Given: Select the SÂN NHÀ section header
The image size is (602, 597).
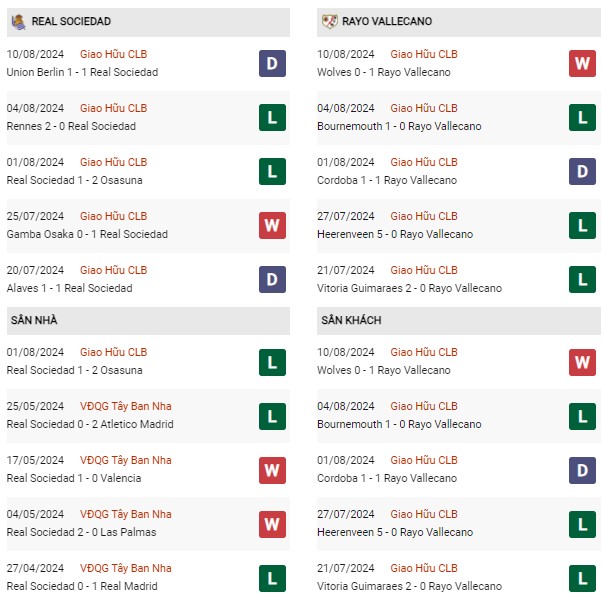Looking at the screenshot, I should click(x=148, y=321).
